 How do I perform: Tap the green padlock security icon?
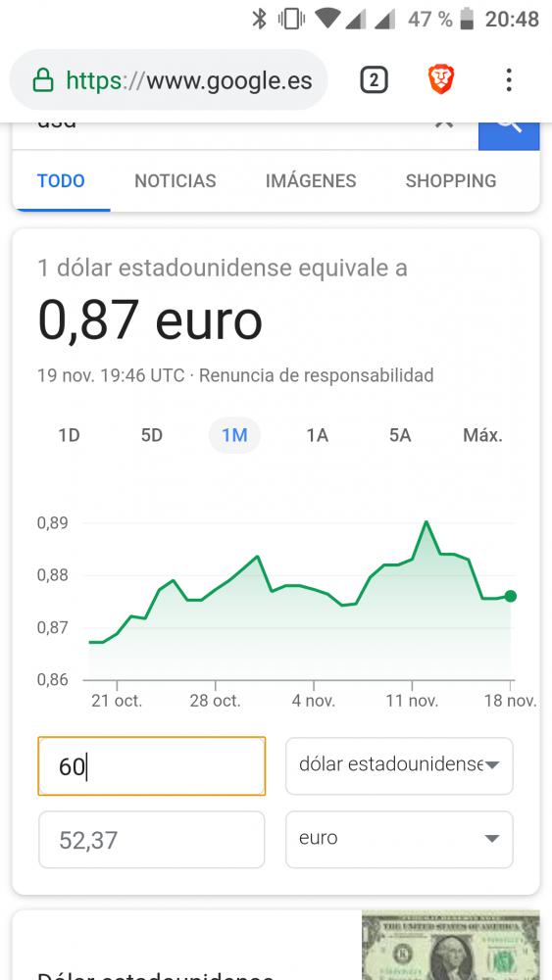(x=43, y=80)
